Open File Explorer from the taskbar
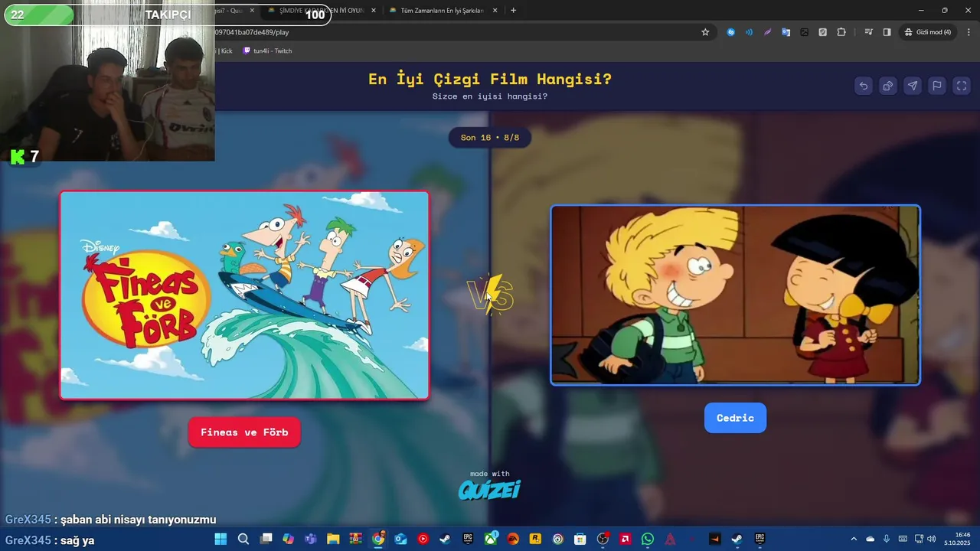The height and width of the screenshot is (551, 980). tap(333, 539)
